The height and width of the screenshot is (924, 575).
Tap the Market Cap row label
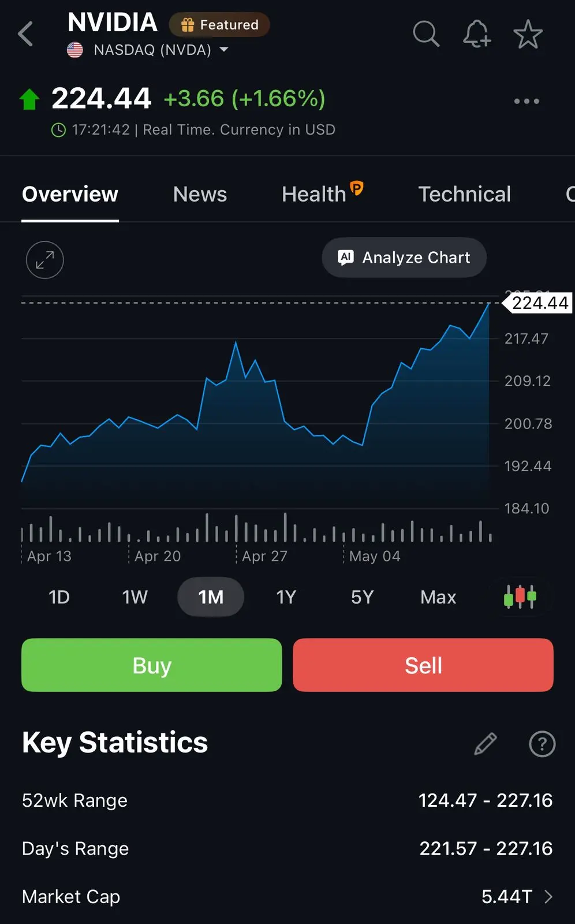[71, 896]
